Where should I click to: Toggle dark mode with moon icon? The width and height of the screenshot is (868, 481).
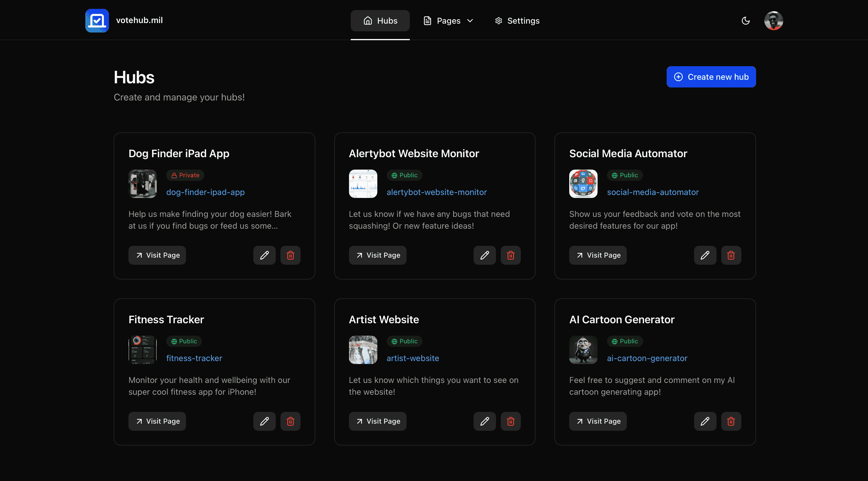[x=746, y=21]
